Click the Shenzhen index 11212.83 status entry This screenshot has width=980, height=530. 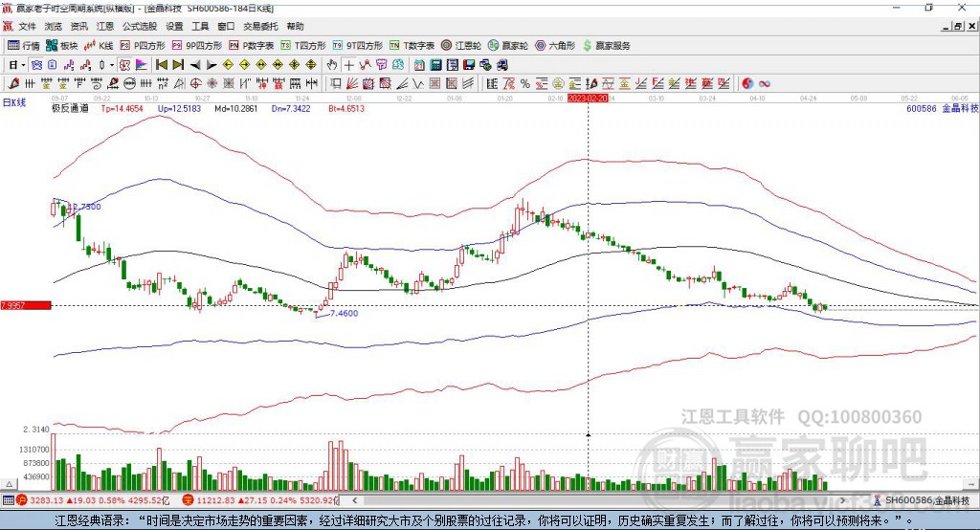pyautogui.click(x=260, y=500)
